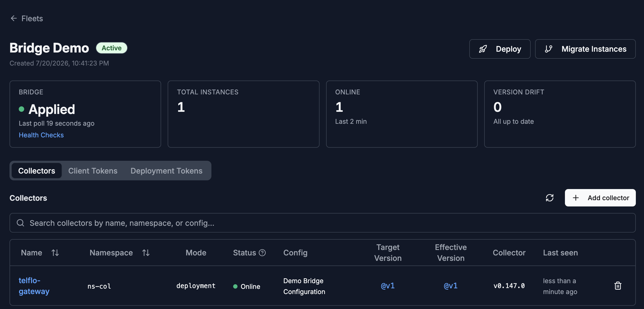
Task: Click the Config column header
Action: pyautogui.click(x=295, y=253)
